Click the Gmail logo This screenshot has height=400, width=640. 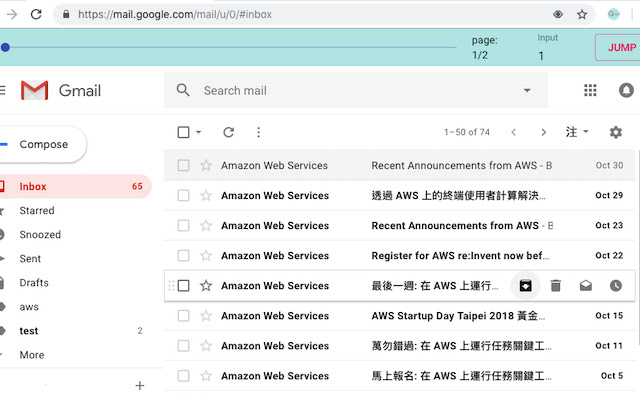point(61,90)
